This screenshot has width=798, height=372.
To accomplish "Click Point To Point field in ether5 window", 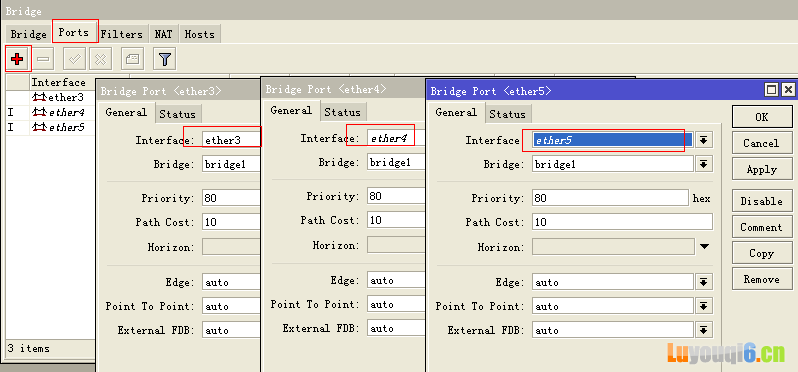I will click(x=613, y=306).
